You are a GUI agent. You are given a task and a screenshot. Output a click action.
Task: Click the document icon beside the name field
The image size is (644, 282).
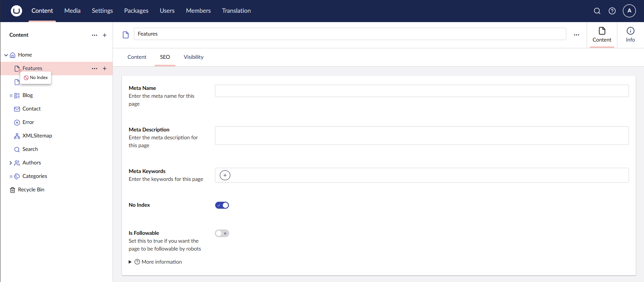click(126, 35)
